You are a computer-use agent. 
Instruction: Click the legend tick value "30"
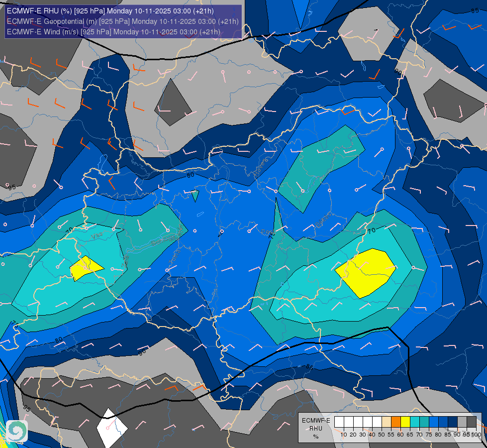point(363,435)
